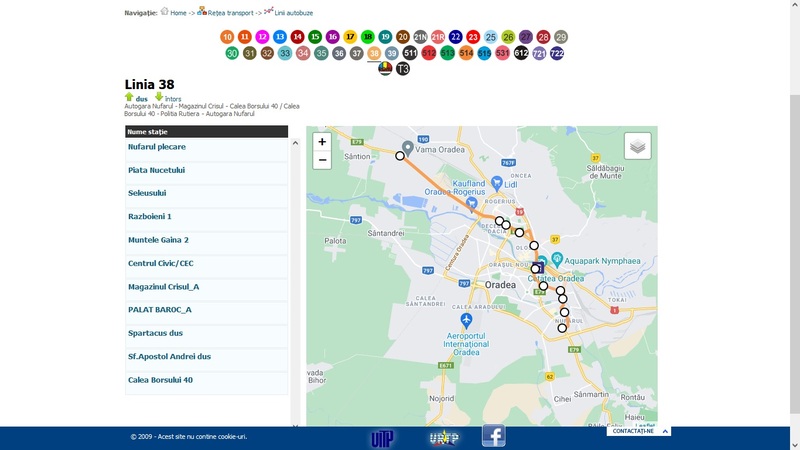Open Rețea transport breadcrumb link
Viewport: 800px width, 450px height.
(x=230, y=13)
